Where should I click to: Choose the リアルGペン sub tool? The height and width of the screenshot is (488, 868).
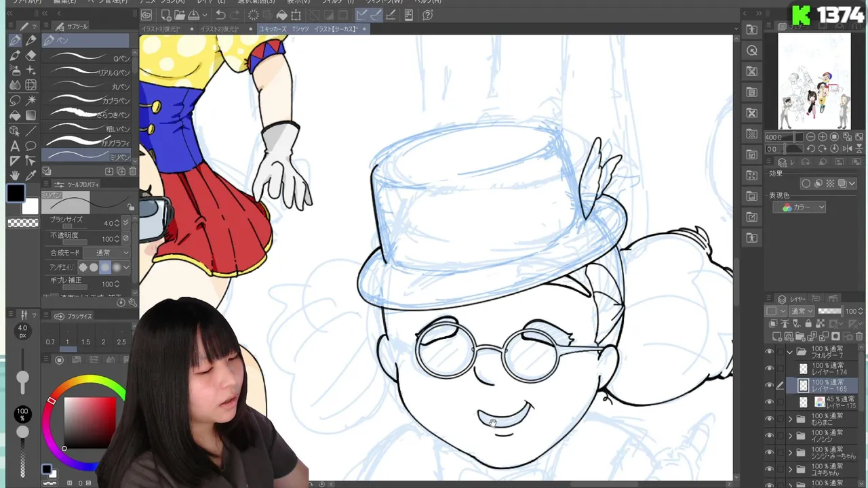tap(86, 73)
